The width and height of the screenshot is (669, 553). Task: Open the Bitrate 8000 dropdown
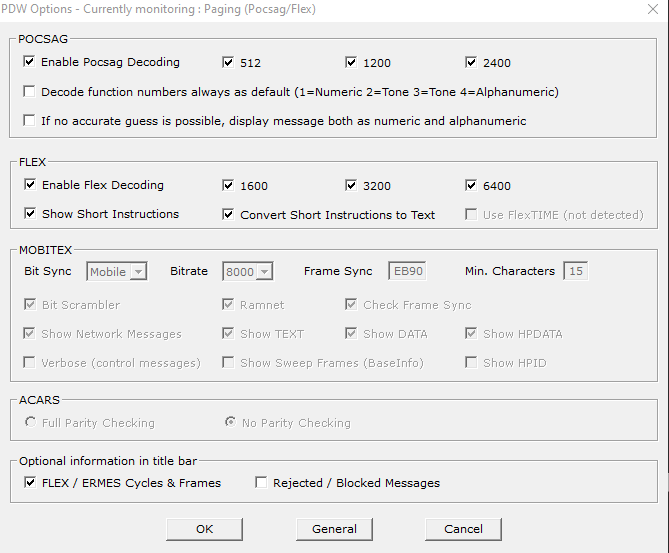coord(248,271)
